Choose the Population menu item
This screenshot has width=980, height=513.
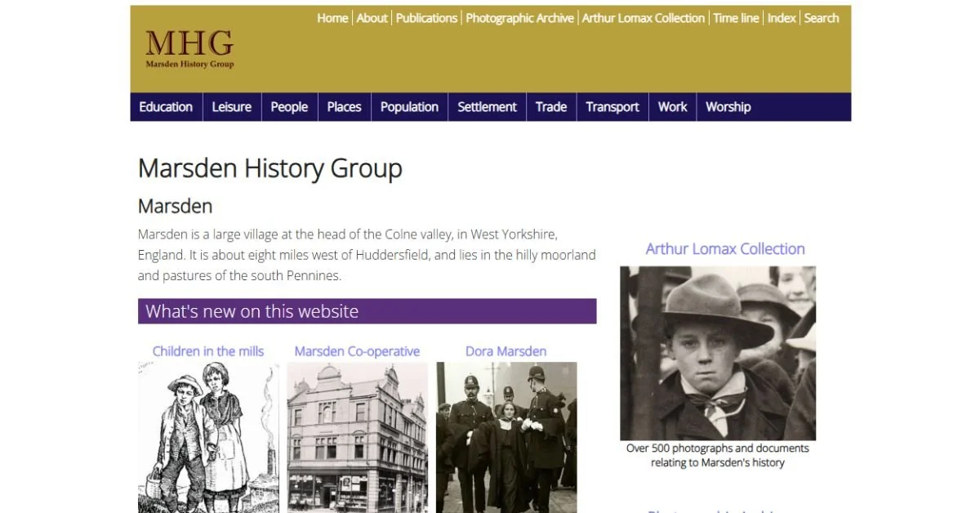pyautogui.click(x=409, y=107)
